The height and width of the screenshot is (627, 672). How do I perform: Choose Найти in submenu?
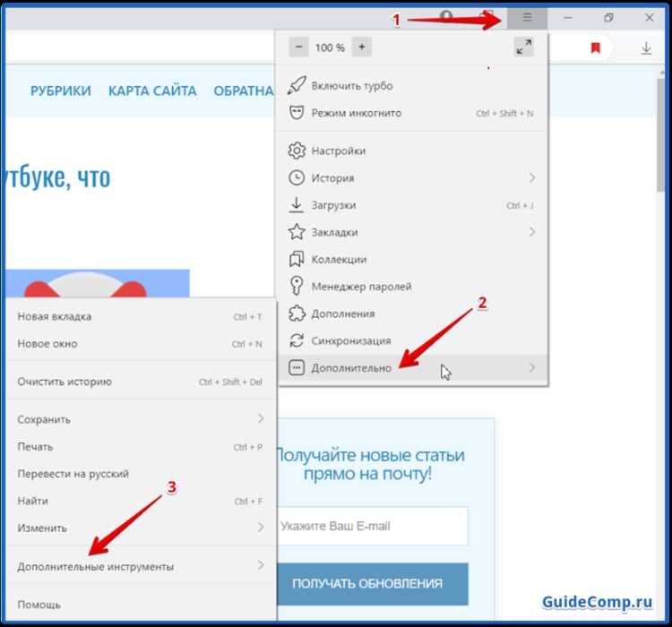point(141,501)
